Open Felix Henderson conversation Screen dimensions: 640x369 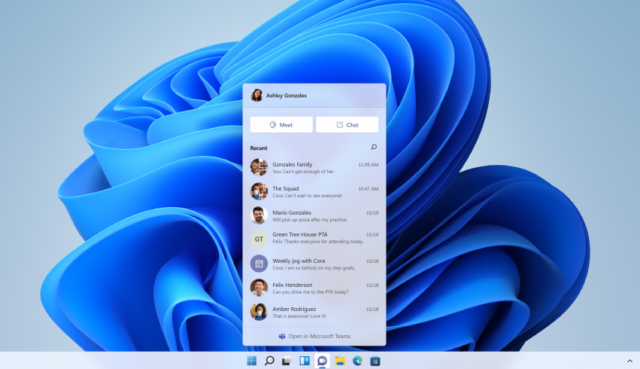pos(314,288)
